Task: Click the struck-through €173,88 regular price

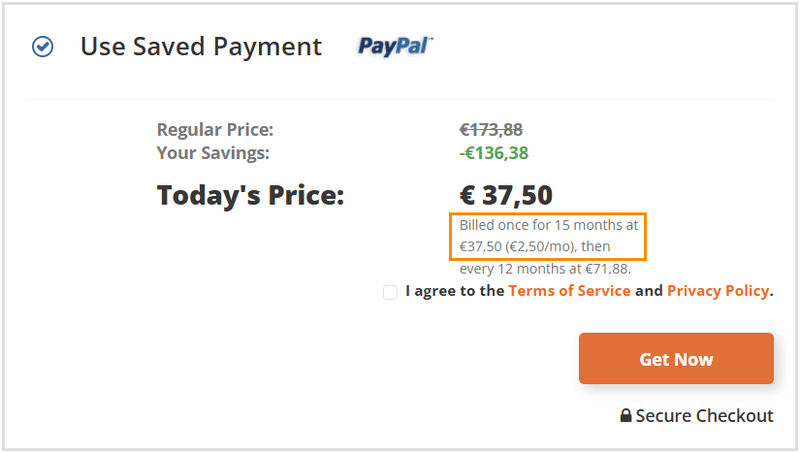Action: (491, 130)
